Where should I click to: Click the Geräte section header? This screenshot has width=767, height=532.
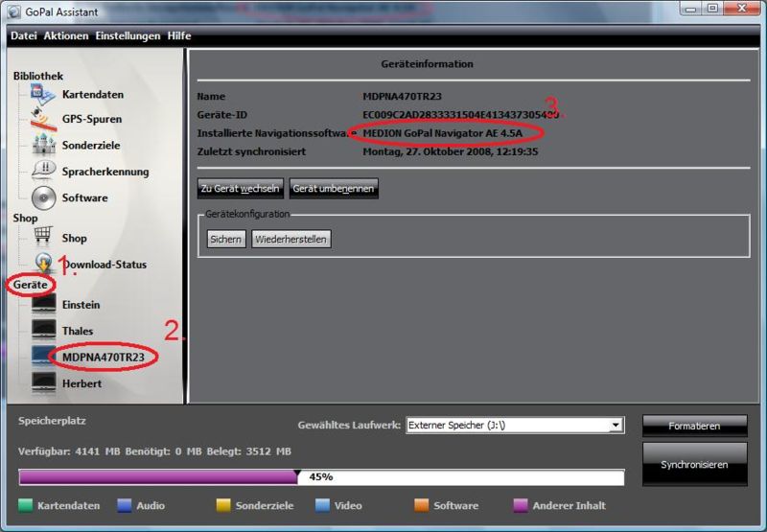pos(31,285)
